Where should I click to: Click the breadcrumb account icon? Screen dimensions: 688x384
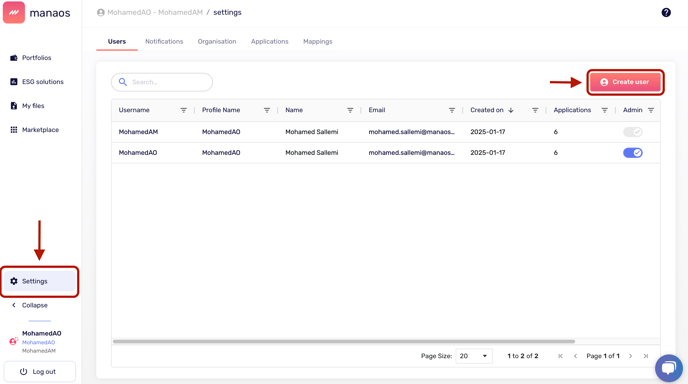click(x=100, y=12)
